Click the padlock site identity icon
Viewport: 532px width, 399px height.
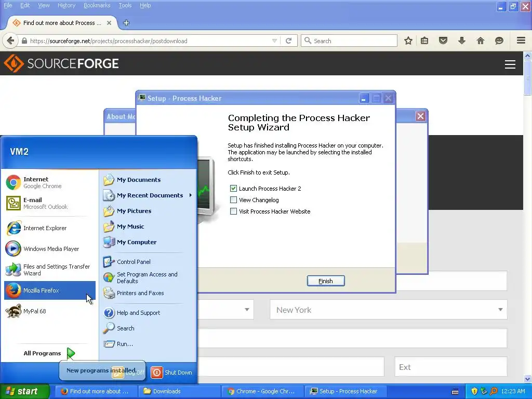[x=24, y=41]
